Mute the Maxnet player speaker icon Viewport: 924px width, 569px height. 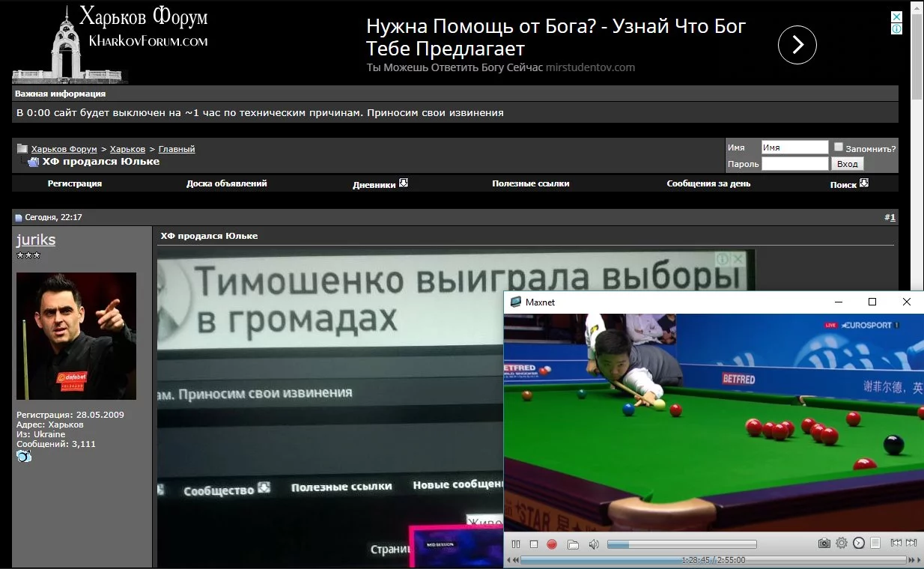594,544
